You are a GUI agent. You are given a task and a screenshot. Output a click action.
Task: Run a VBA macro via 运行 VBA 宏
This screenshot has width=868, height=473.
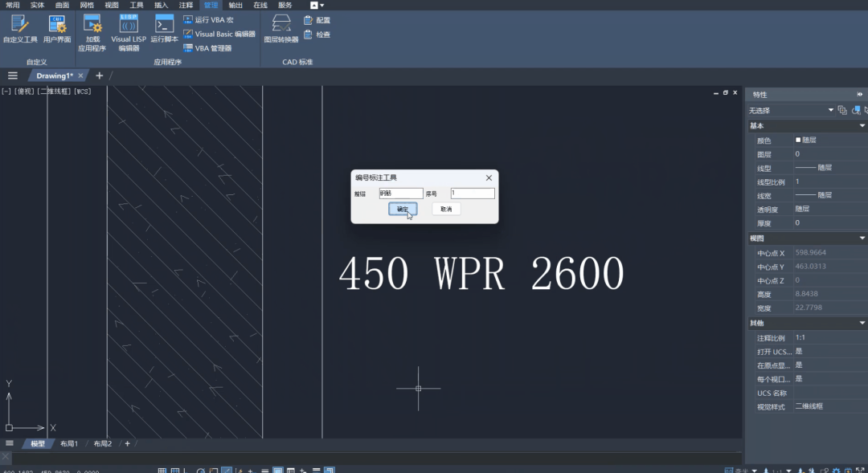(x=209, y=20)
